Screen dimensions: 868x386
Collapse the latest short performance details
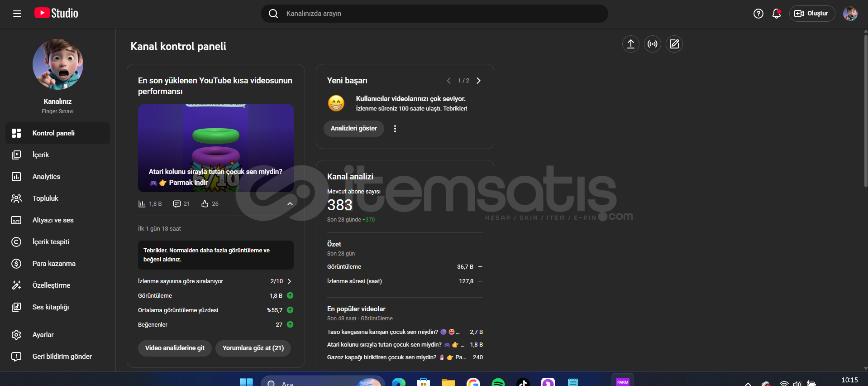point(290,204)
